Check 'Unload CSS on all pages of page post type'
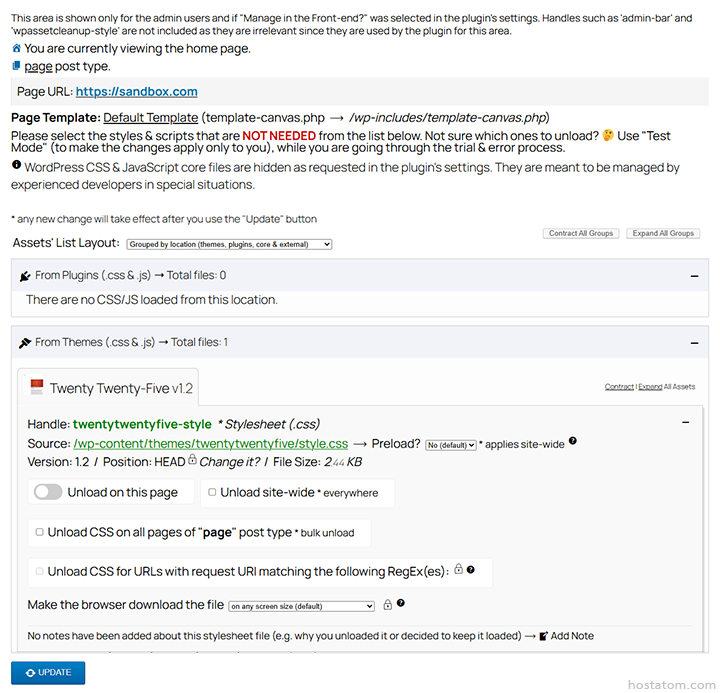This screenshot has width=720, height=693. click(39, 532)
